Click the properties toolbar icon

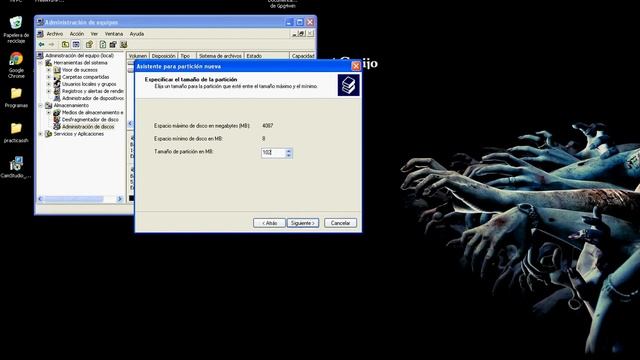[89, 44]
